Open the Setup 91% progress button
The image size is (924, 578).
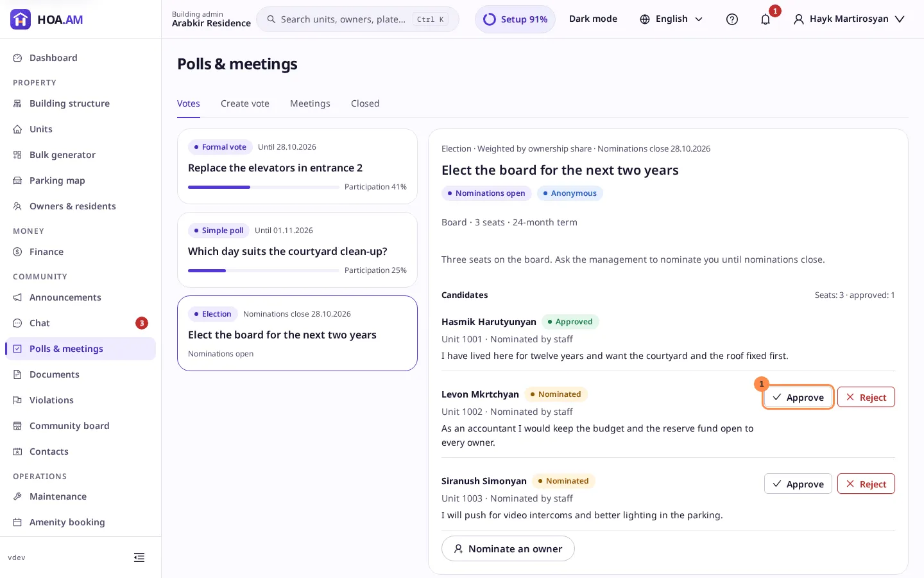tap(515, 19)
